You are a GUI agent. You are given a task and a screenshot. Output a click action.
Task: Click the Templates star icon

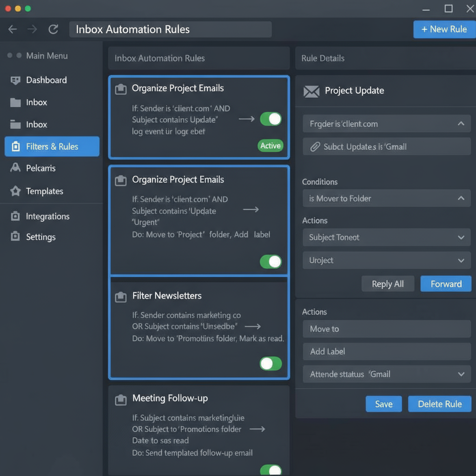point(15,191)
